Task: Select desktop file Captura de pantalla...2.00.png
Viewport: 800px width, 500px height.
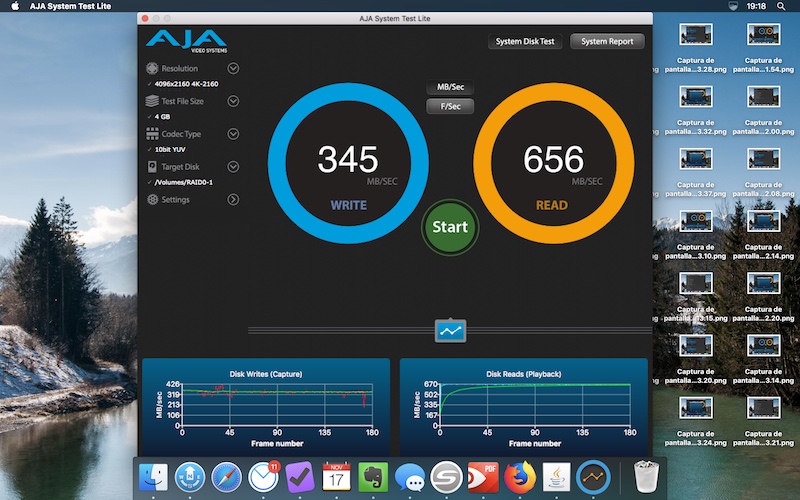Action: coord(763,111)
